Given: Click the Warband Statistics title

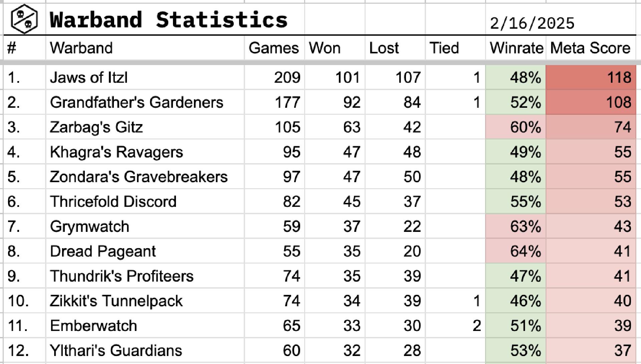Looking at the screenshot, I should 169,20.
